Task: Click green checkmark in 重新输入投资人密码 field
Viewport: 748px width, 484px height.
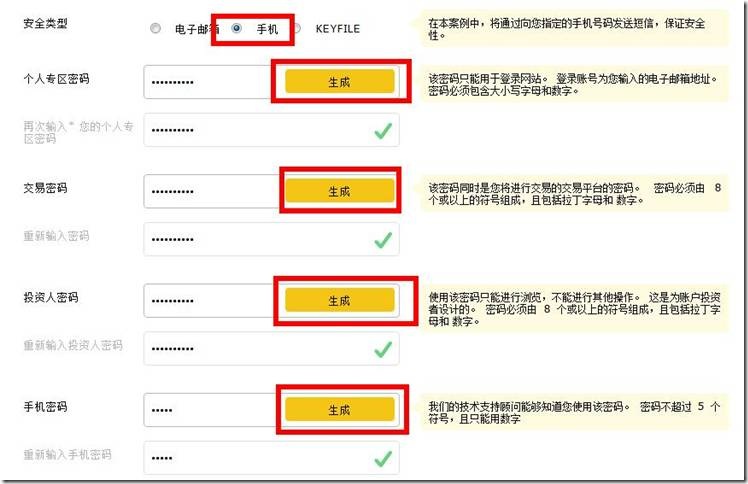Action: [x=383, y=350]
